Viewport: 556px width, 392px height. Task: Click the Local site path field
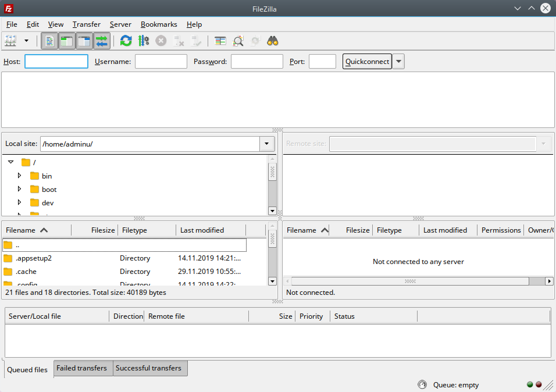150,144
